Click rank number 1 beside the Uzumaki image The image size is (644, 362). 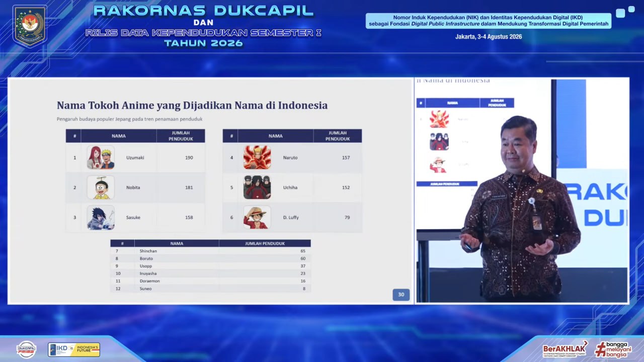[75, 157]
